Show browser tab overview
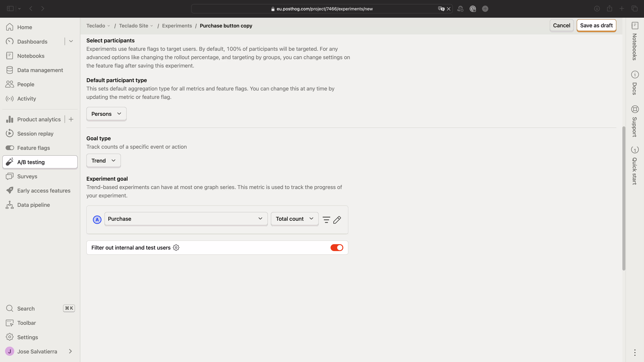 (634, 9)
